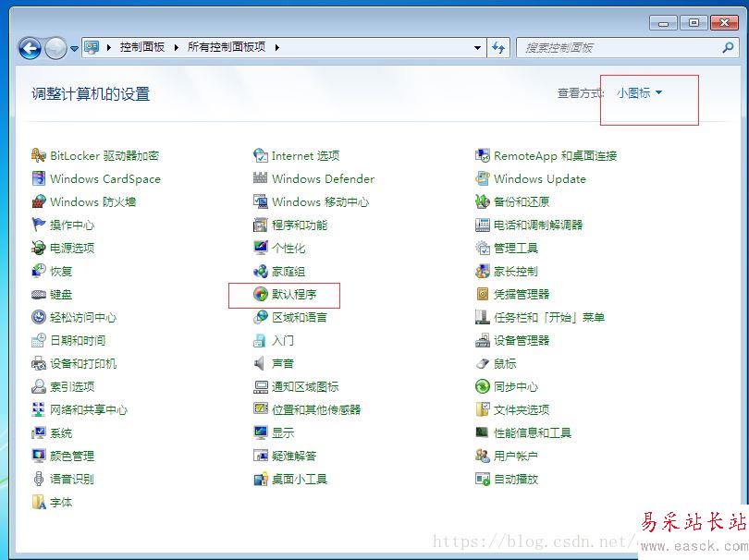
Task: Click the 声音 speaker icon
Action: point(260,363)
